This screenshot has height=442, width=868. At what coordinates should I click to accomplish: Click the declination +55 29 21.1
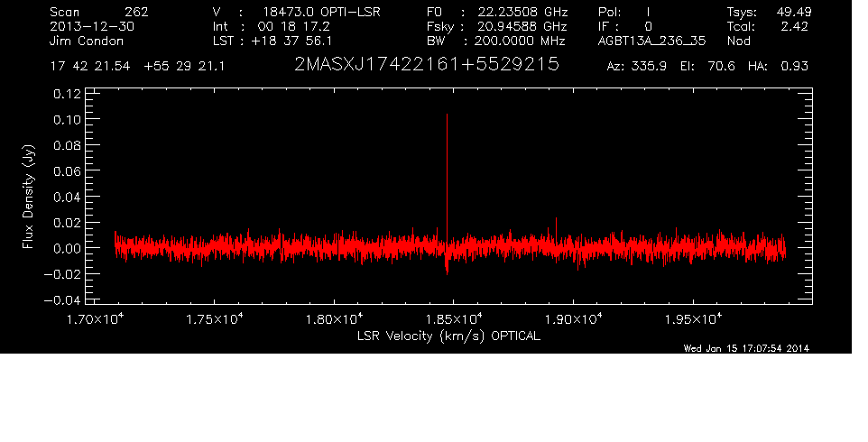click(184, 67)
